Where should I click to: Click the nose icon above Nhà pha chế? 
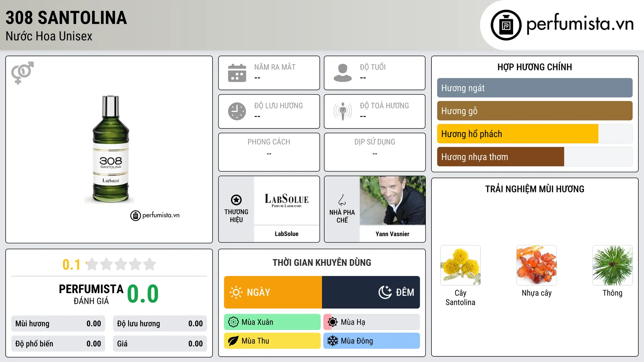point(342,200)
